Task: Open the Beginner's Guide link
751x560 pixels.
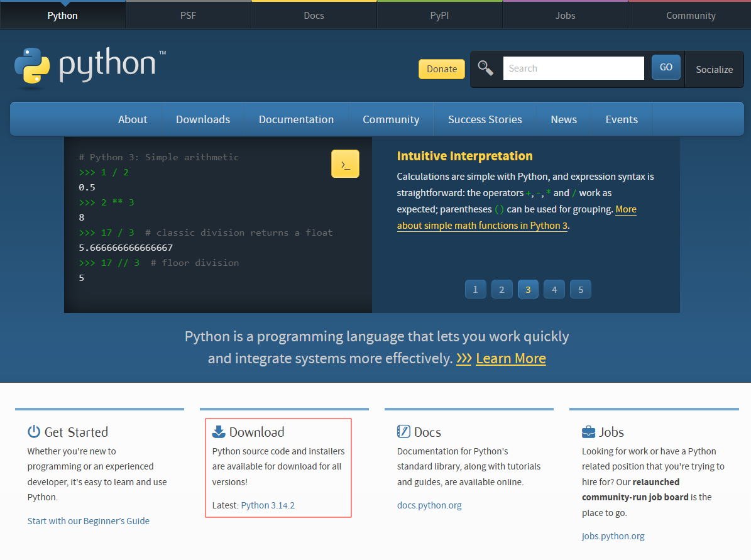Action: coord(88,520)
